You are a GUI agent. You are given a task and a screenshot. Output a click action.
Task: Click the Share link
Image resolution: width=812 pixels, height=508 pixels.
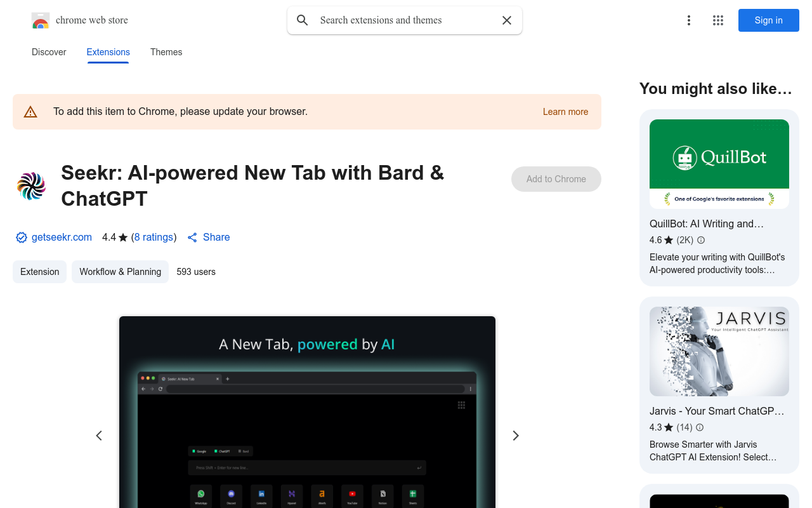(216, 237)
